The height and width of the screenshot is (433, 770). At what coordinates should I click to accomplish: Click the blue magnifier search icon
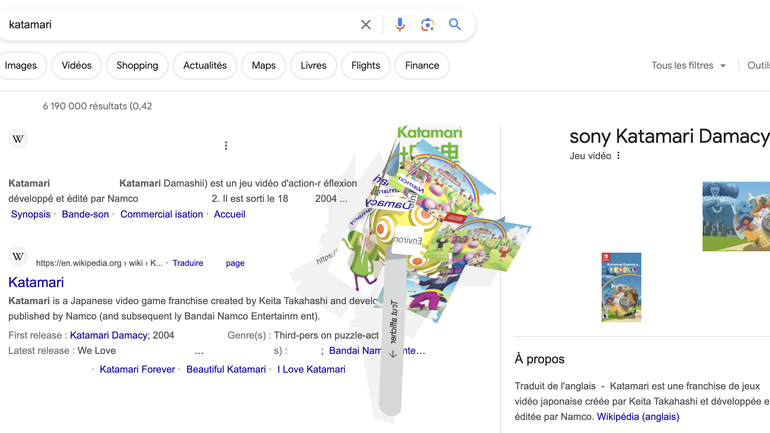tap(455, 25)
